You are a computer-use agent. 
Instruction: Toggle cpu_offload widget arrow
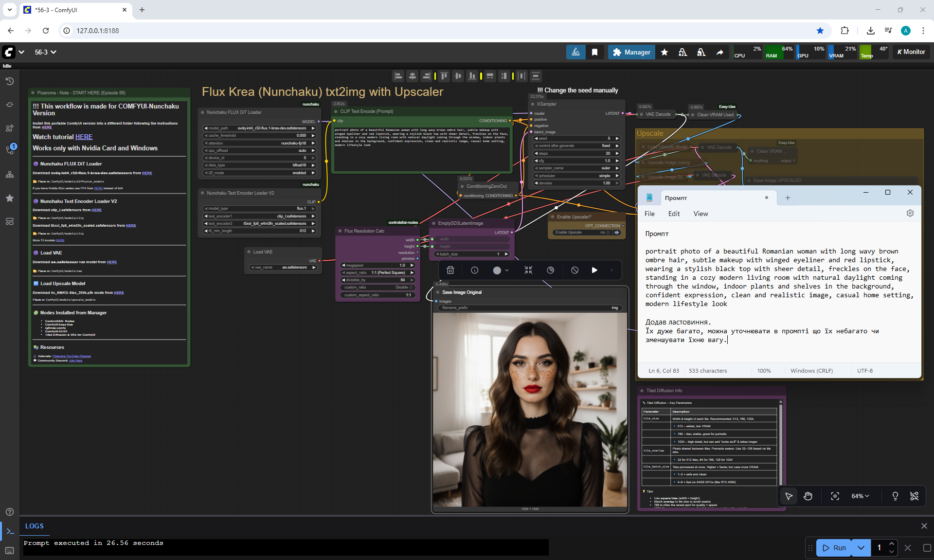pyautogui.click(x=313, y=150)
